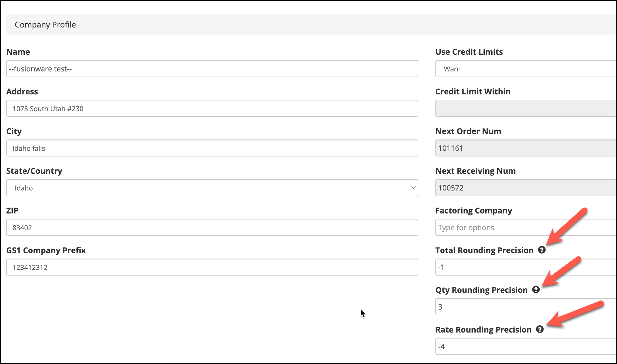
Task: Focus the Total Rounding Precision input
Action: click(x=526, y=267)
